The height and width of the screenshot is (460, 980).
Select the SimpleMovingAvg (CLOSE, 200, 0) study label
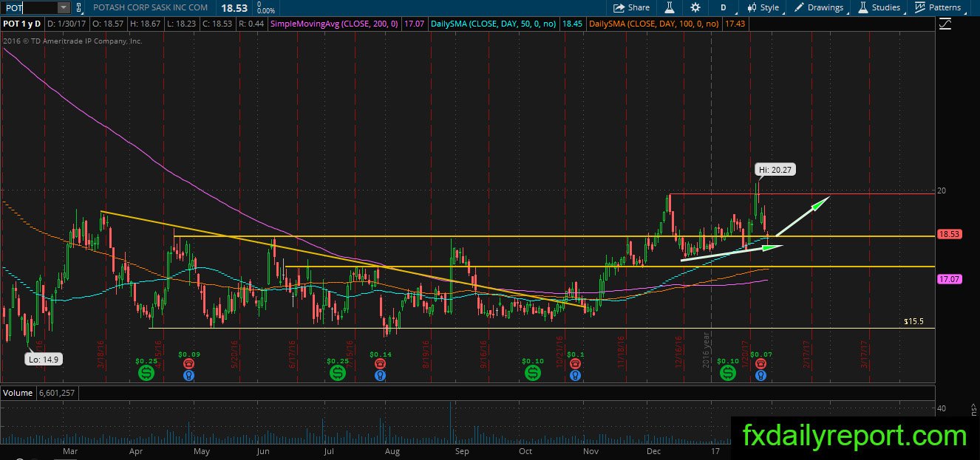336,24
